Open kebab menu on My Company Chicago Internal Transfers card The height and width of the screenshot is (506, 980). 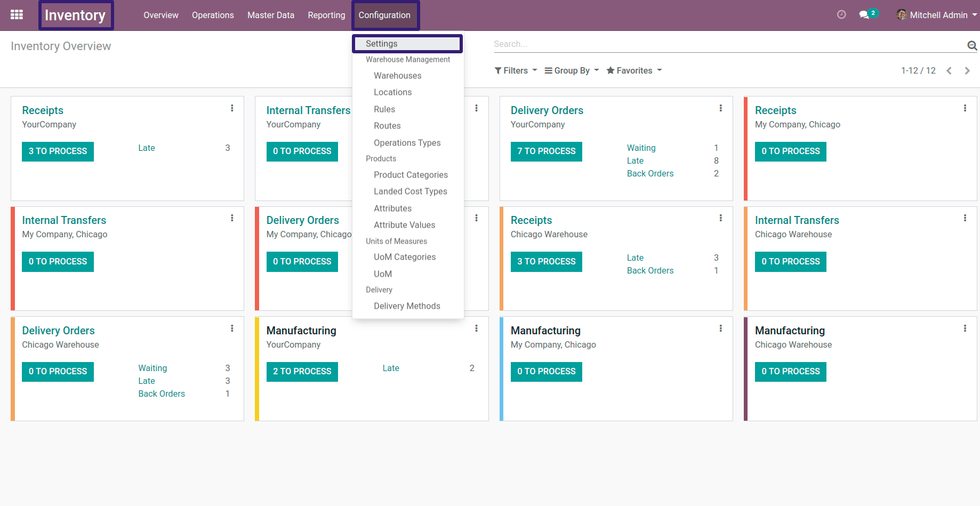[232, 218]
